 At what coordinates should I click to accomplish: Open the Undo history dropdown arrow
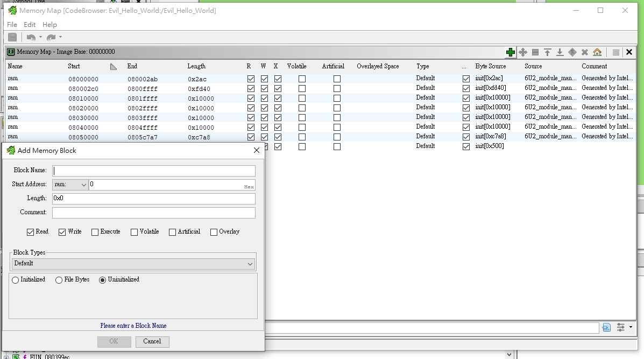(x=40, y=37)
